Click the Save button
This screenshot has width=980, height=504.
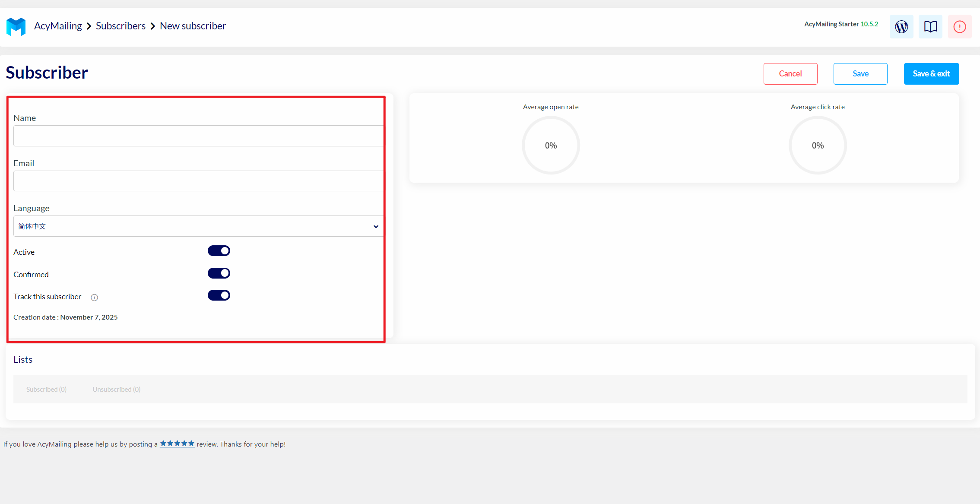coord(860,74)
